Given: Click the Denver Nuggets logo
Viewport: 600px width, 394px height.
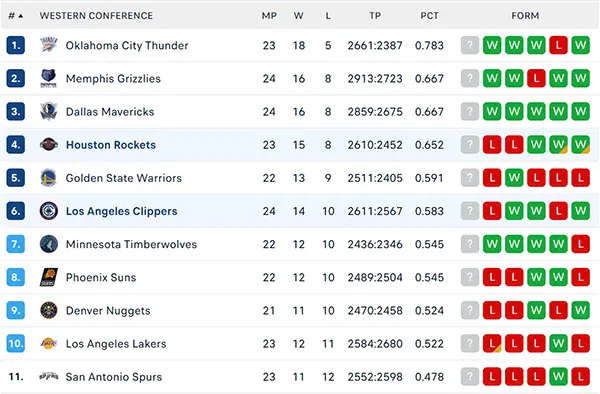Looking at the screenshot, I should [49, 310].
